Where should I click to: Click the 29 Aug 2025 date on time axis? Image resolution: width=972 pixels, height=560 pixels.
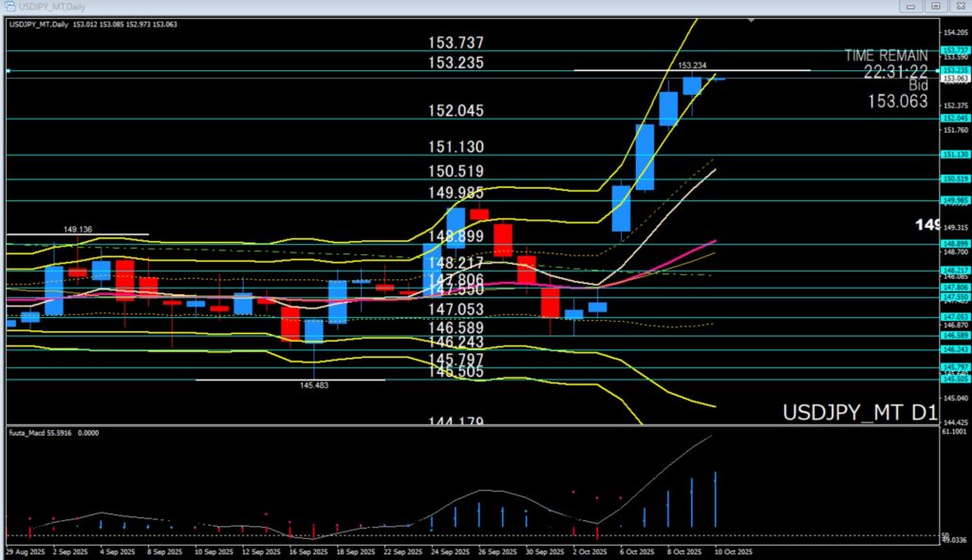point(26,551)
